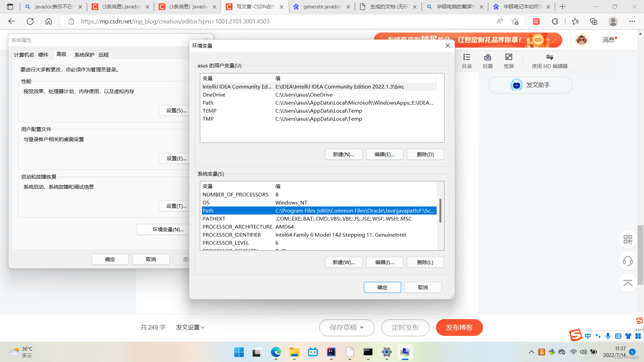The image size is (644, 362).
Task: Click 发布博客 publish button
Action: [x=459, y=327]
